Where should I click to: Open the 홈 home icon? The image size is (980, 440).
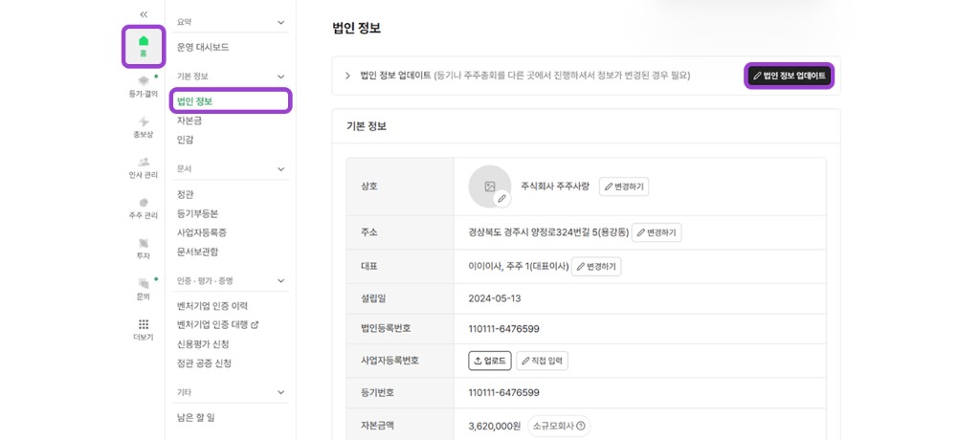[x=144, y=46]
